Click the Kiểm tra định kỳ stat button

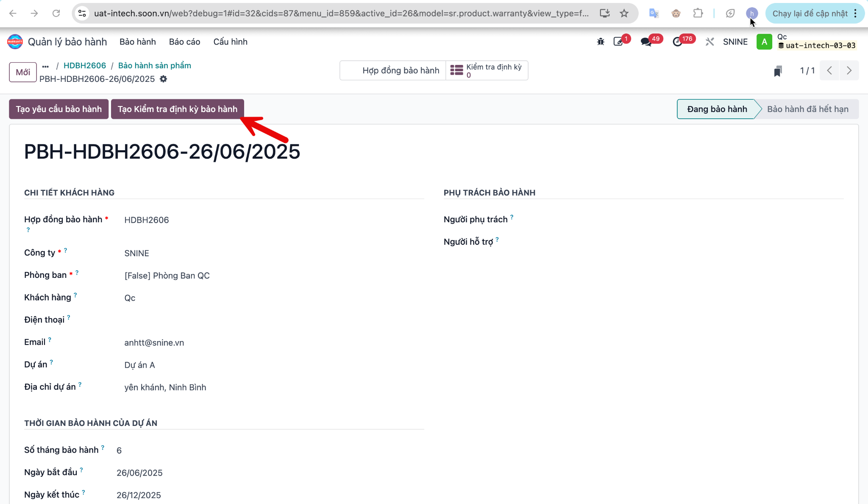click(487, 70)
